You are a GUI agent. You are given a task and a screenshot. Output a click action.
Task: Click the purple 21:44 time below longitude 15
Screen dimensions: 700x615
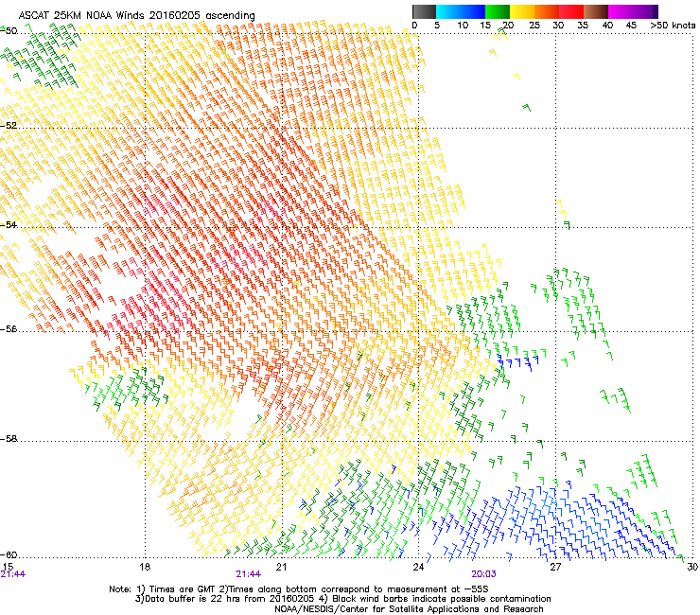click(x=13, y=574)
